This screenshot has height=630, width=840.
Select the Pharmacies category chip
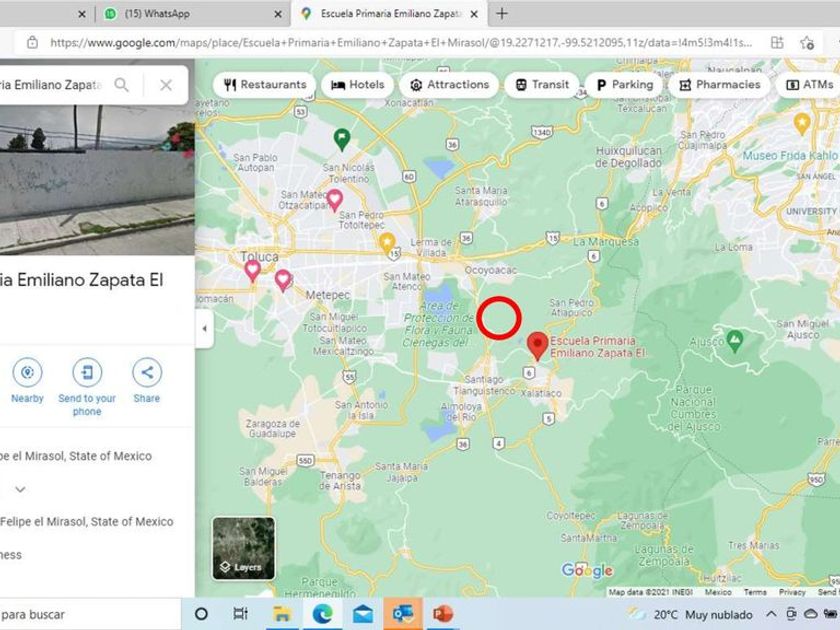719,85
